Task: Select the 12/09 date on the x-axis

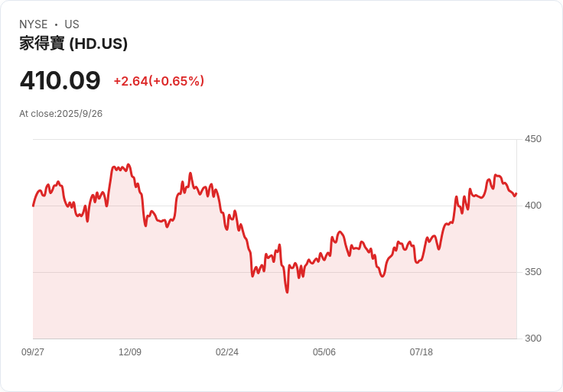Action: coord(130,352)
